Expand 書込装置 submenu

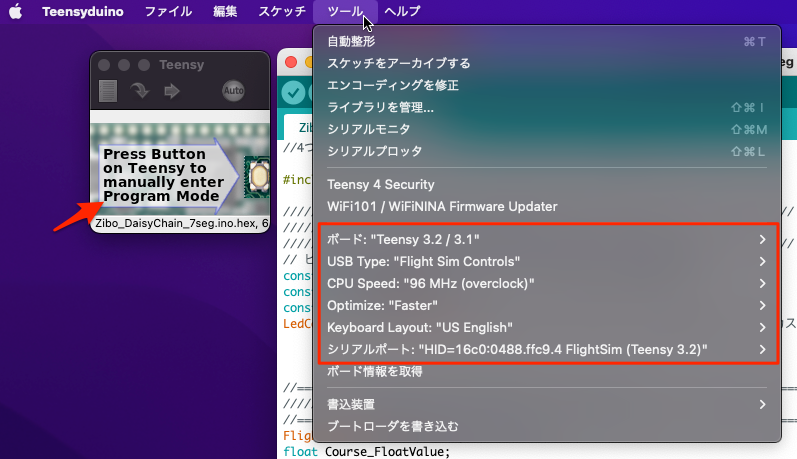pos(547,405)
